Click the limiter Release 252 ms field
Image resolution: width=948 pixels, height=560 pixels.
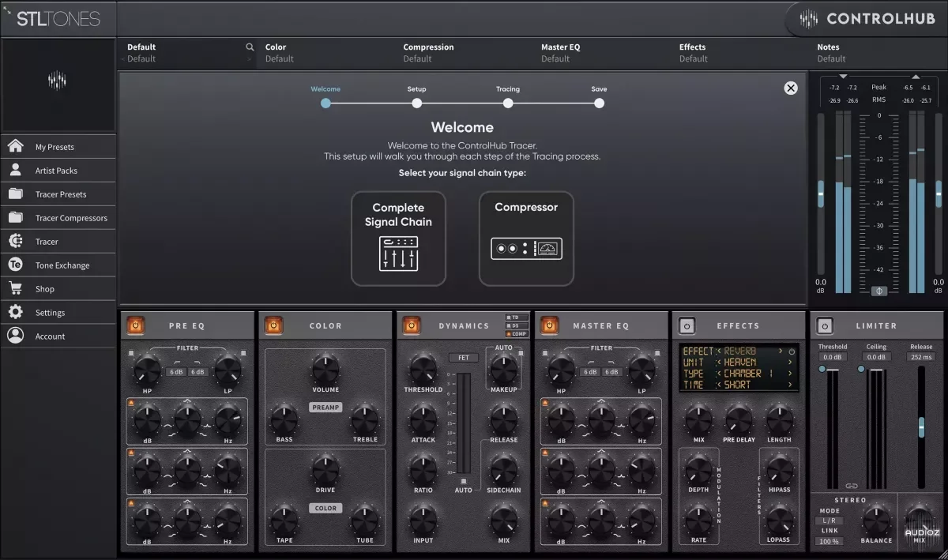tap(921, 357)
